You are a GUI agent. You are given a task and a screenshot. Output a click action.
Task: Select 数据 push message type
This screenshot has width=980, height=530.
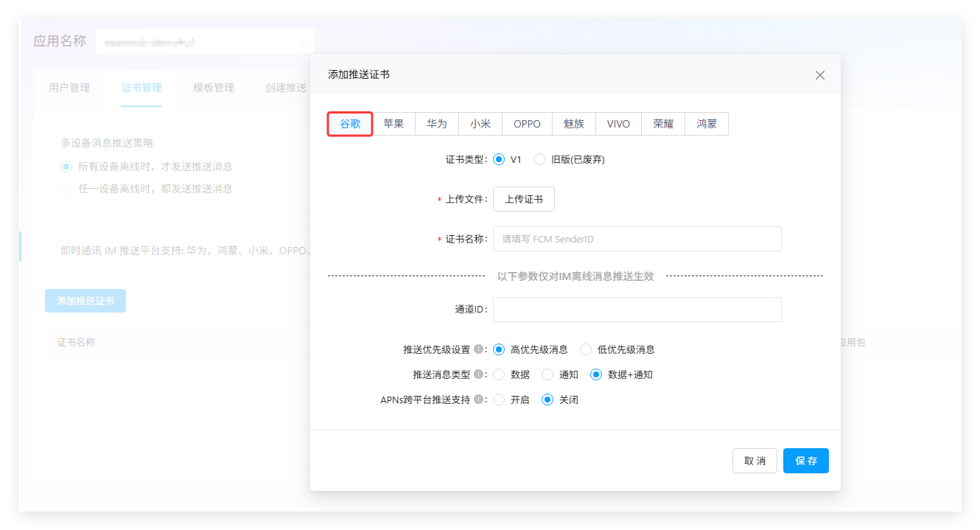[x=499, y=374]
